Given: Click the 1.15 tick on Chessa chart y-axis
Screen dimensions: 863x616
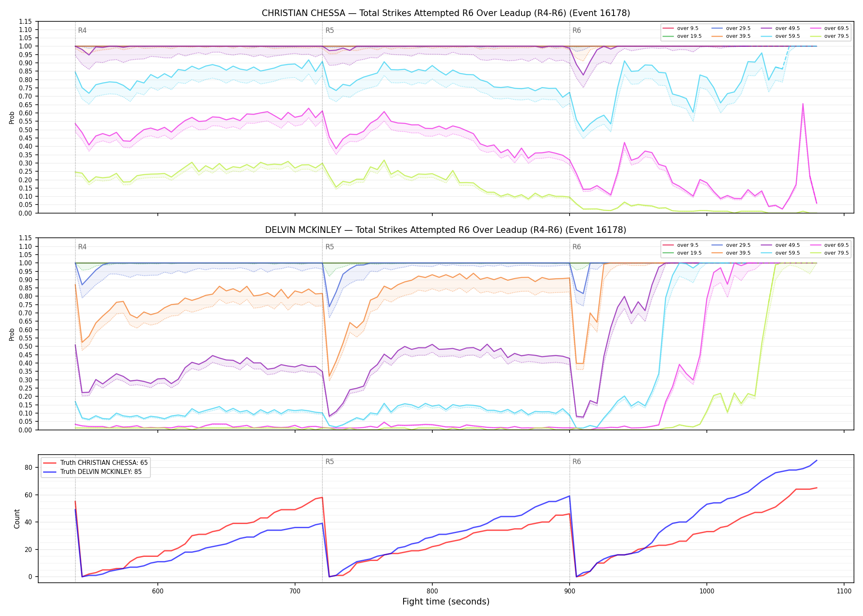Looking at the screenshot, I should coord(25,21).
